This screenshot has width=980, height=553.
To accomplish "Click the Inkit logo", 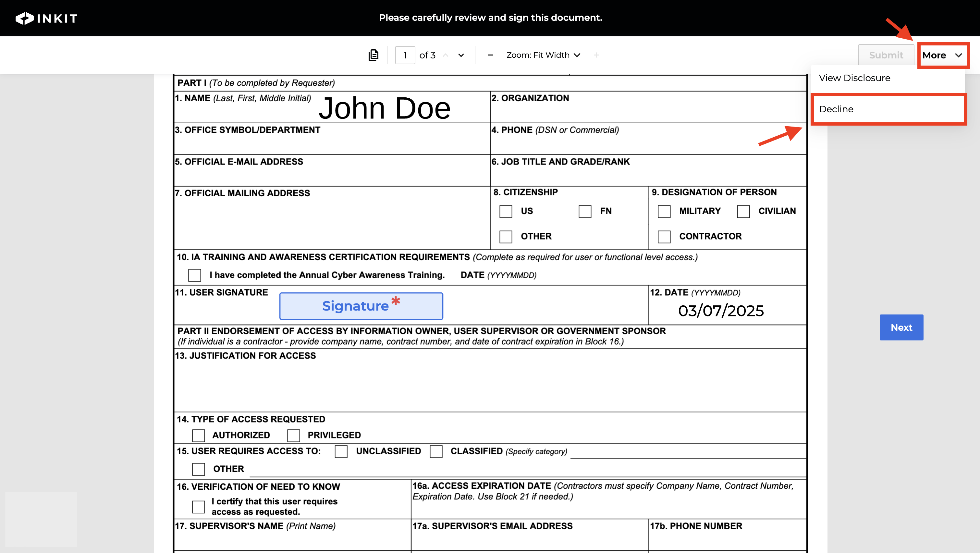I will tap(46, 18).
